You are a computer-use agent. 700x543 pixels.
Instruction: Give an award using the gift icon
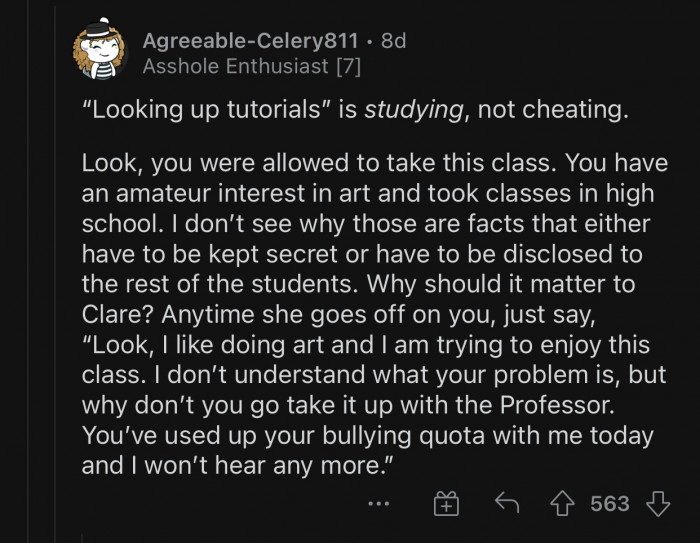click(x=445, y=503)
